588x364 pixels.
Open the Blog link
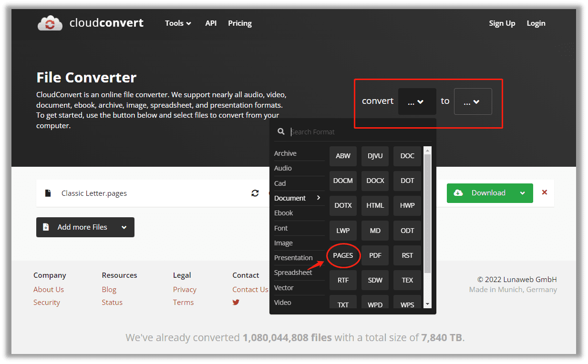click(x=109, y=289)
